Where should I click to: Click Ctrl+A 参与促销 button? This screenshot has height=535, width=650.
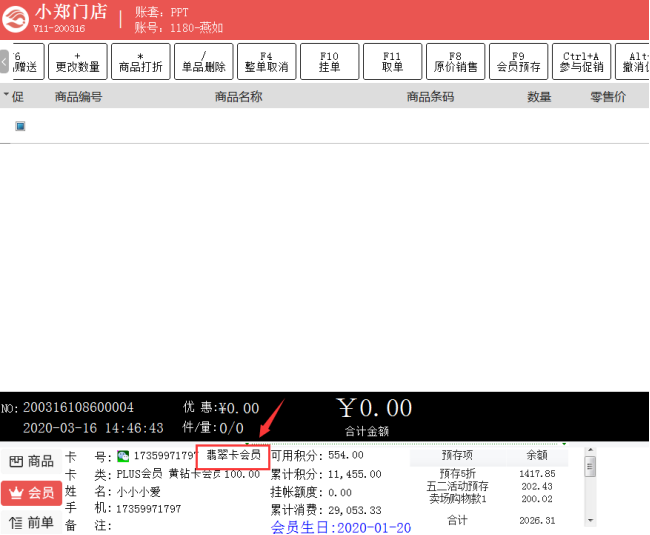click(x=582, y=61)
